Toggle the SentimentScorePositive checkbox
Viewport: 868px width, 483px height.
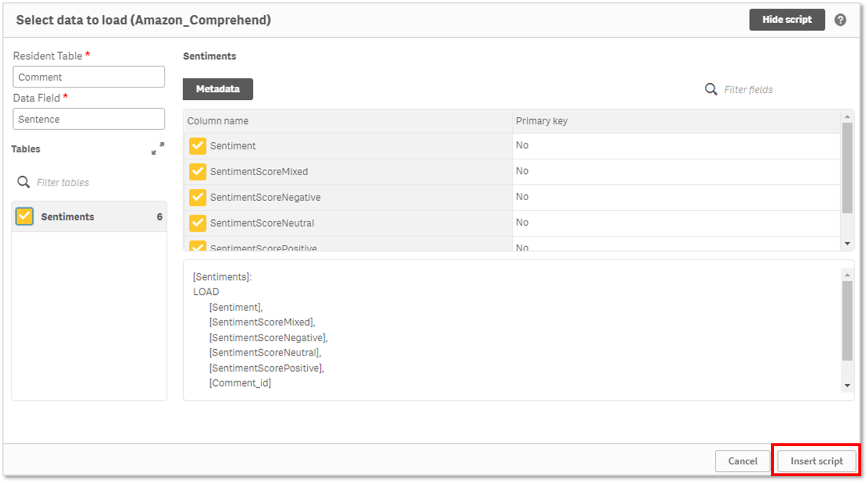pos(197,246)
